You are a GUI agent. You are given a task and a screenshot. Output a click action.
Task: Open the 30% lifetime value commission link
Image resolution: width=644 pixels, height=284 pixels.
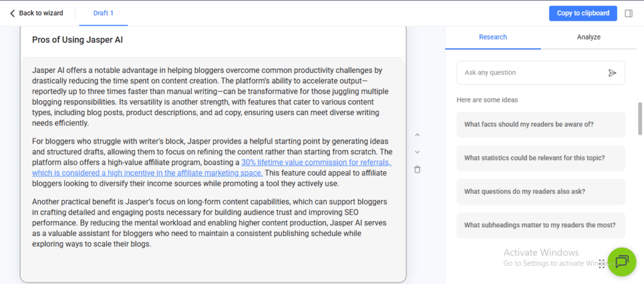212,168
